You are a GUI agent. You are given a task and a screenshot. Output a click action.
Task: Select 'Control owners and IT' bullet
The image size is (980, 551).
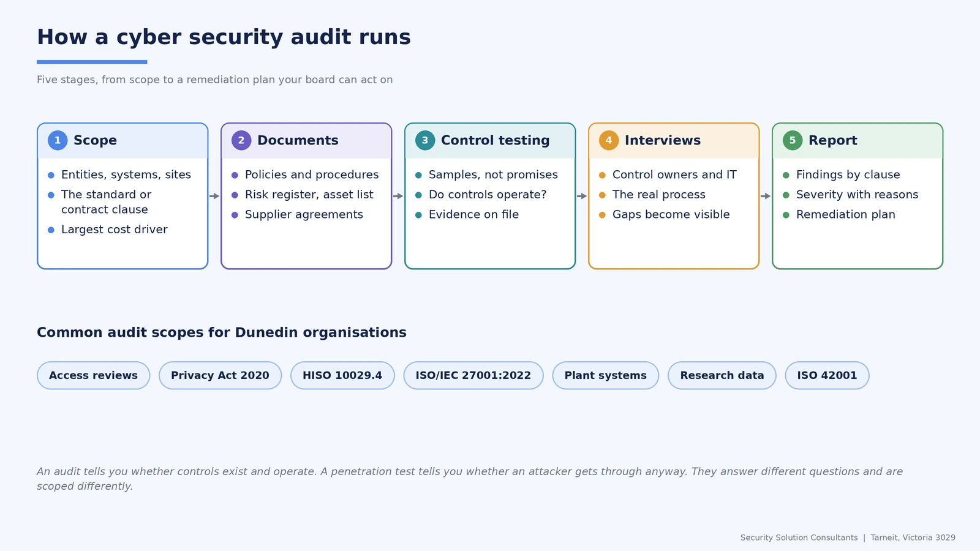[674, 175]
